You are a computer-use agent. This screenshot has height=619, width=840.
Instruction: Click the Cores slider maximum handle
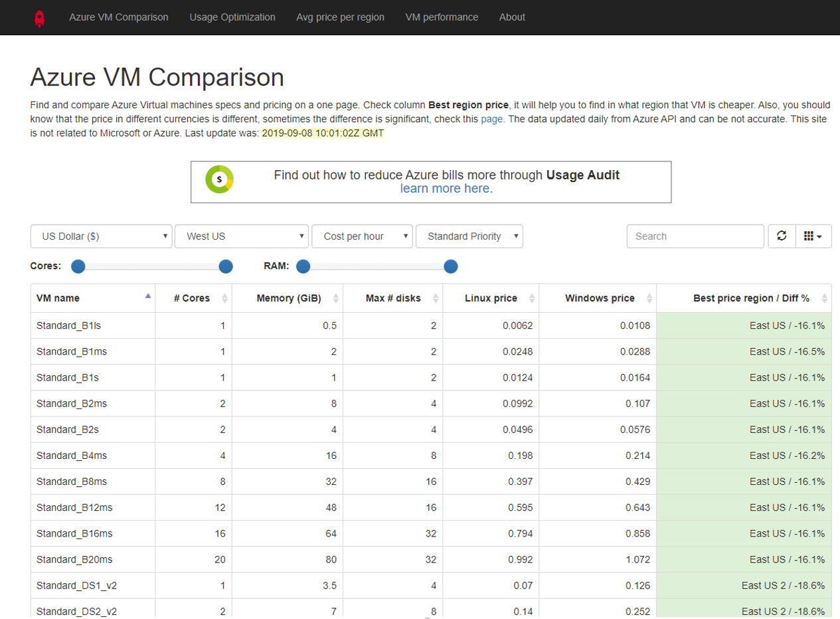coord(226,266)
